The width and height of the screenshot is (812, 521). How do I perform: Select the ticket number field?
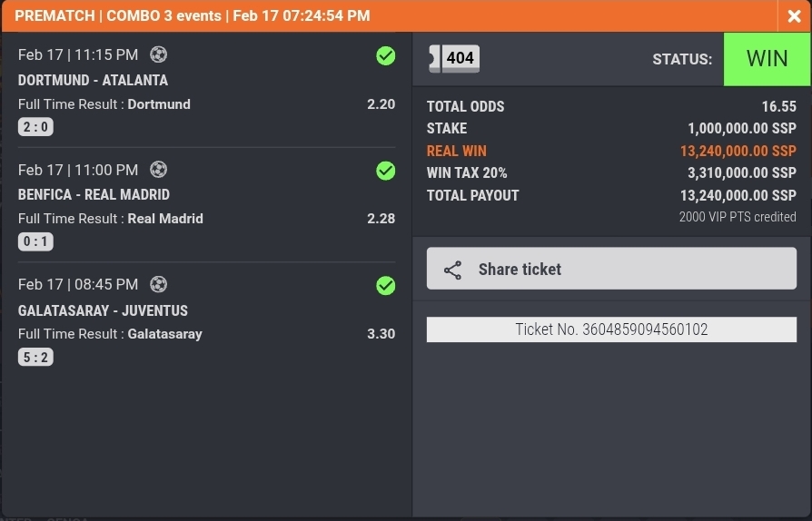point(611,329)
